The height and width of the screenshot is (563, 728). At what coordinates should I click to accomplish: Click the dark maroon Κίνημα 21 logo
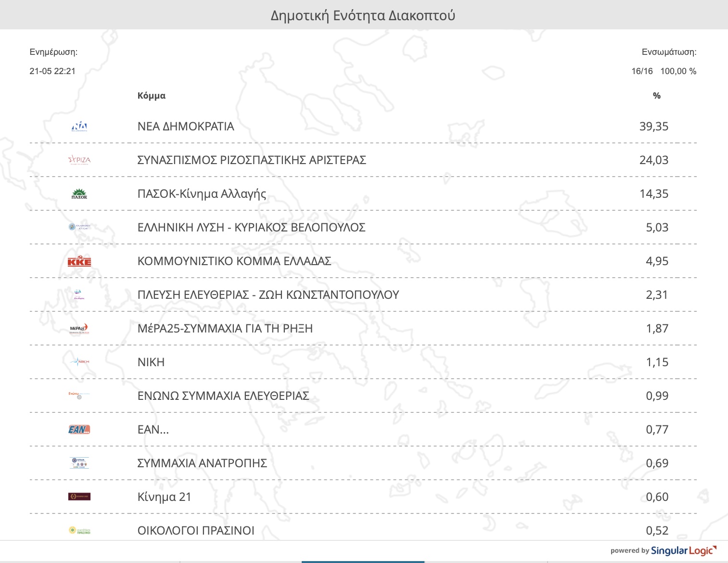(x=79, y=497)
